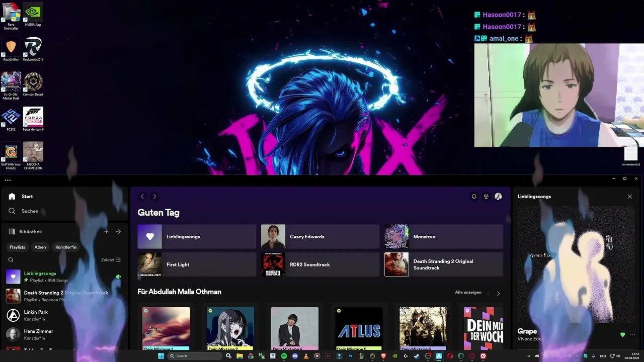This screenshot has width=644, height=362.
Task: Open First Light shortcut card
Action: click(197, 264)
